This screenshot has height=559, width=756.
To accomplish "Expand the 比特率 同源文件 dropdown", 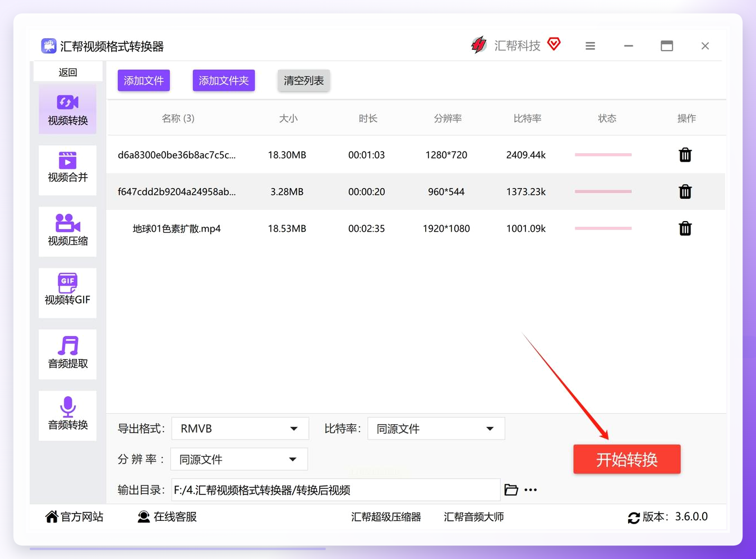I will 436,429.
